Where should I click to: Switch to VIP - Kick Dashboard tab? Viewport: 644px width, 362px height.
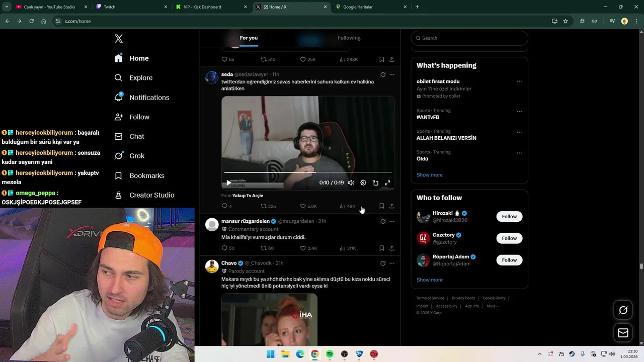click(x=212, y=7)
